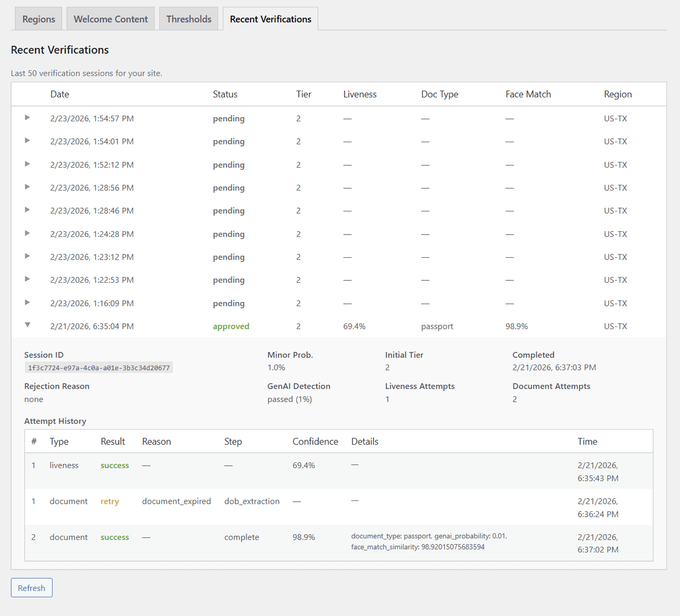The height and width of the screenshot is (616, 680).
Task: Expand the 1:16:09 PM pending row
Action: click(x=27, y=303)
